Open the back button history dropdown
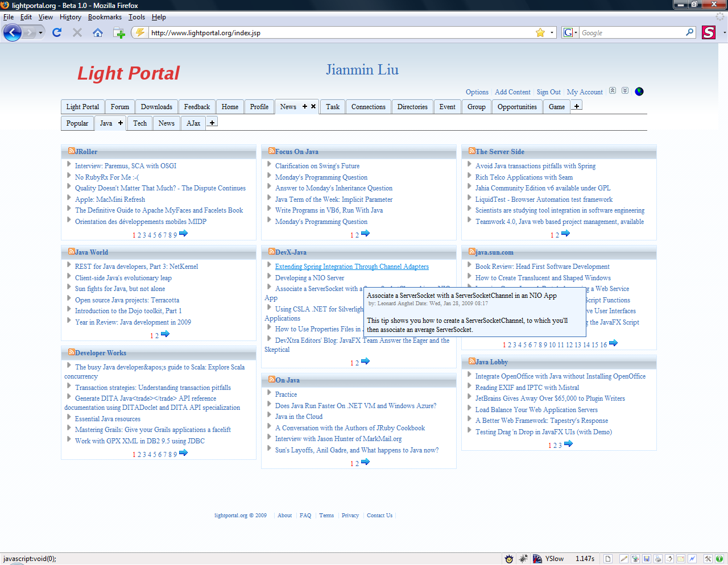Screen dimensions: 728x565 [x=40, y=32]
